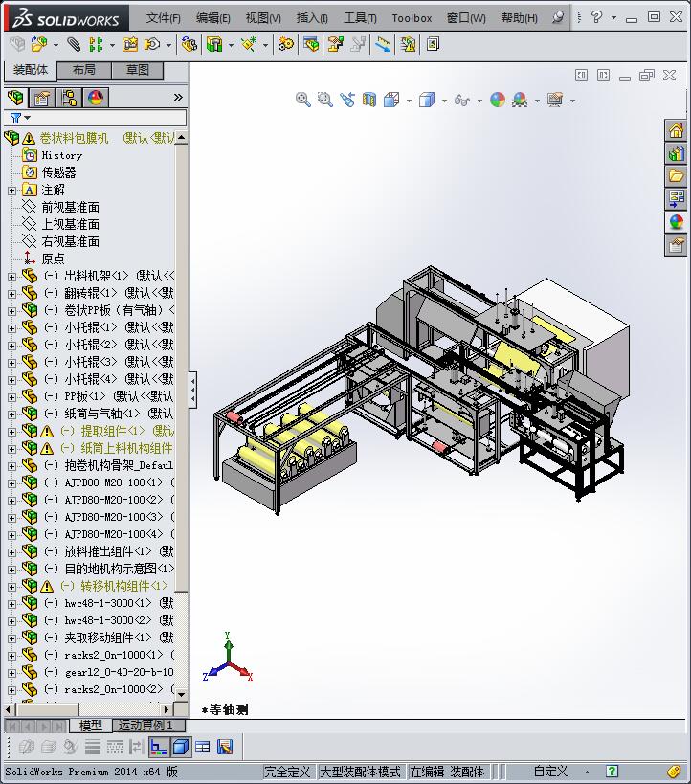691x784 pixels.
Task: Open Custom Properties clipboard icon
Action: (676, 245)
